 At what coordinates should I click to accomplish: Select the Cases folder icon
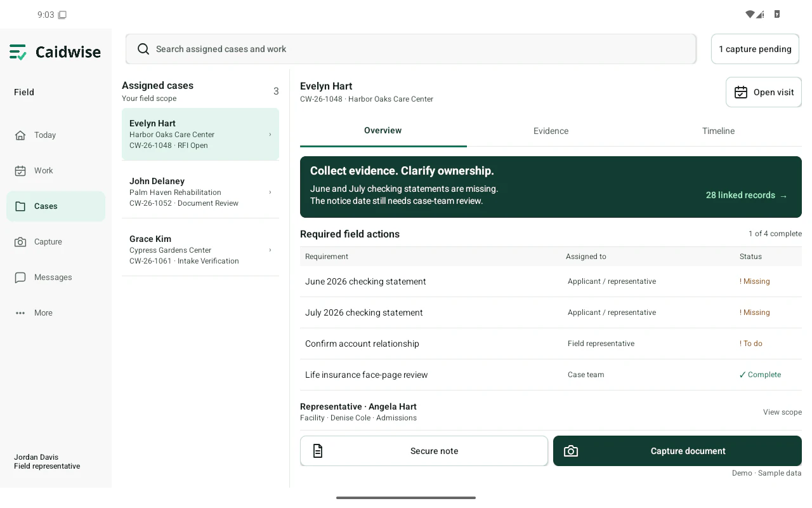point(20,206)
